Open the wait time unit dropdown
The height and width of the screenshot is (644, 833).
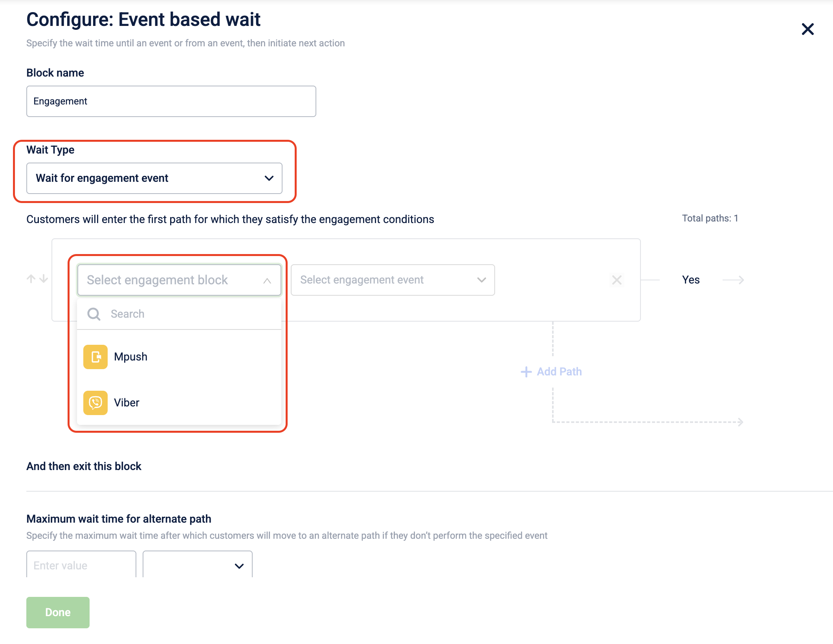click(198, 565)
